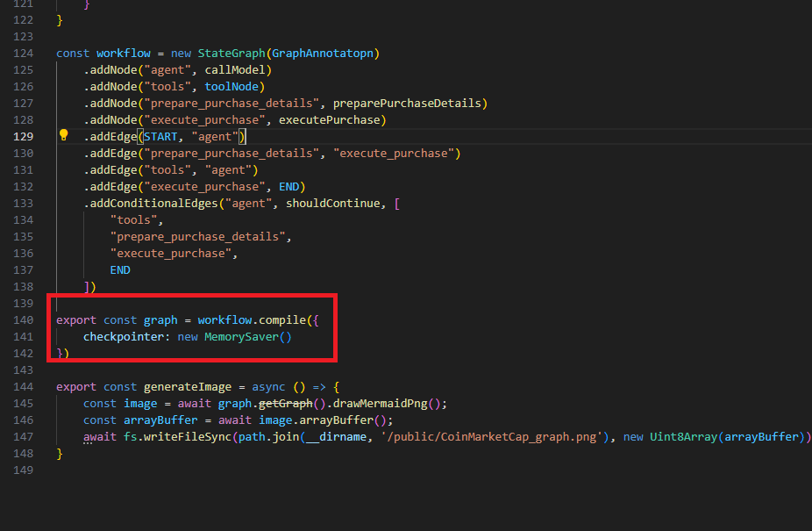Image resolution: width=812 pixels, height=531 pixels.
Task: Click line number 144 in the gutter
Action: click(x=24, y=387)
